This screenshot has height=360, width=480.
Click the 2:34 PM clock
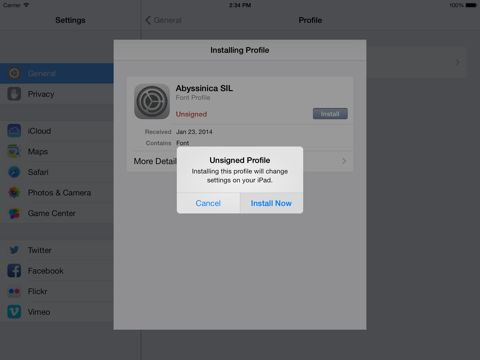pos(240,5)
